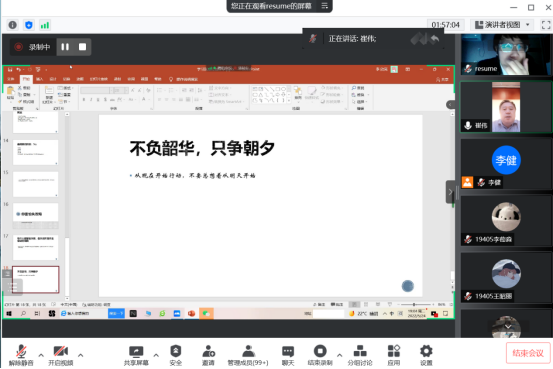Expand the audio options arrow beside microphone
The height and width of the screenshot is (369, 553).
click(x=41, y=355)
